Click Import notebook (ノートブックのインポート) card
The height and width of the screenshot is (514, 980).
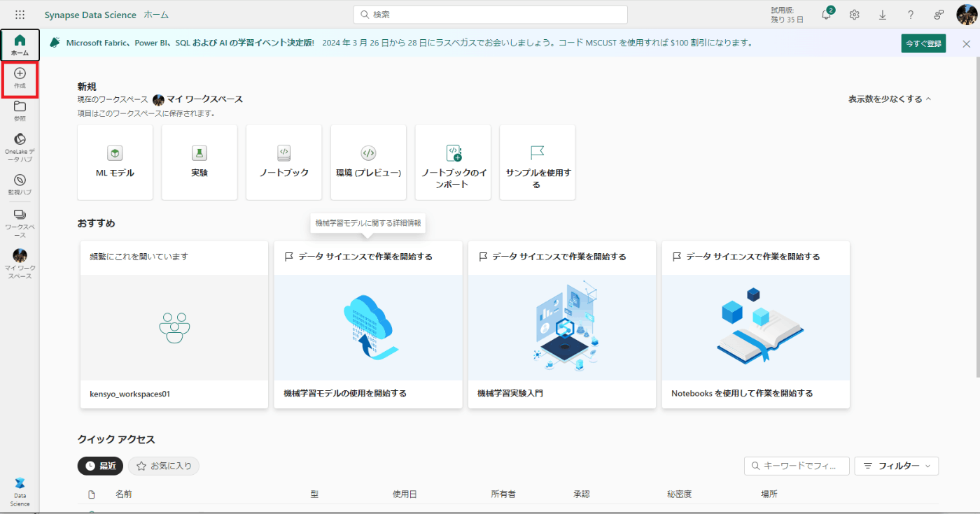(x=453, y=162)
